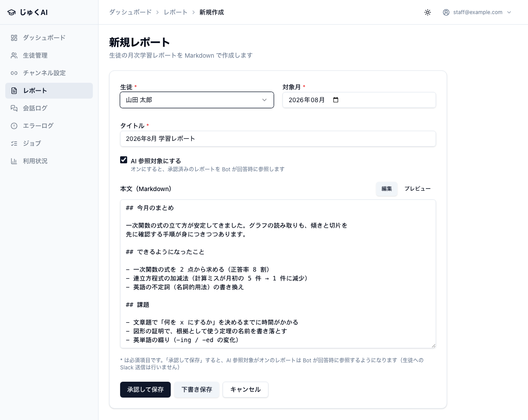
Task: Open エラーログ in the sidebar
Action: click(x=49, y=126)
